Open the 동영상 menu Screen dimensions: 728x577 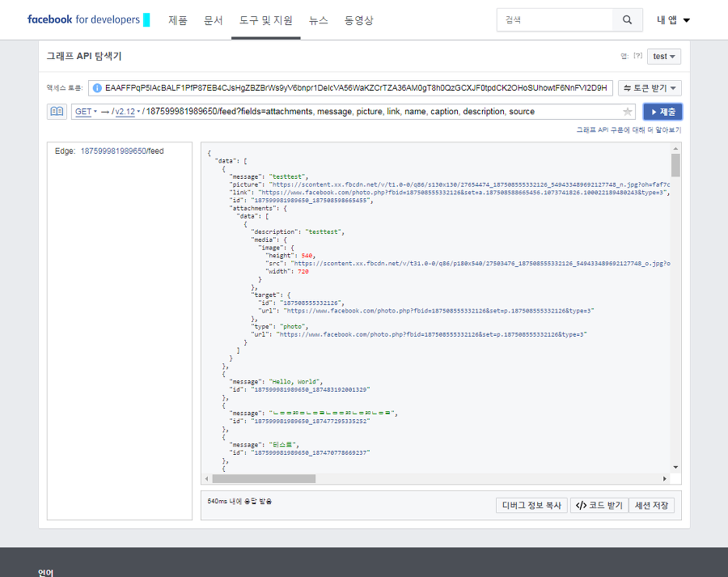pyautogui.click(x=358, y=20)
